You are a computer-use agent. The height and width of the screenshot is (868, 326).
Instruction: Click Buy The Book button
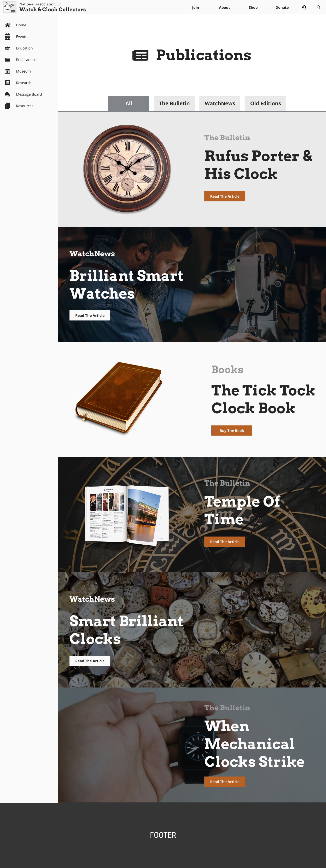click(x=231, y=431)
